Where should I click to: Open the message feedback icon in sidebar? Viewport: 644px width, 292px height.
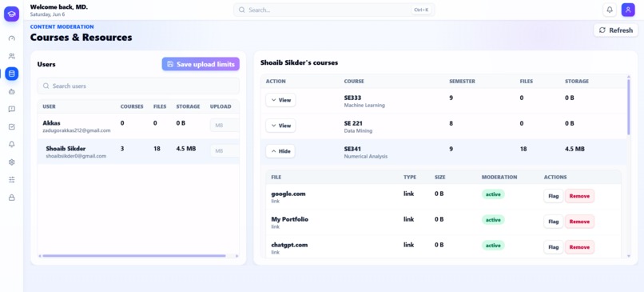(x=11, y=109)
